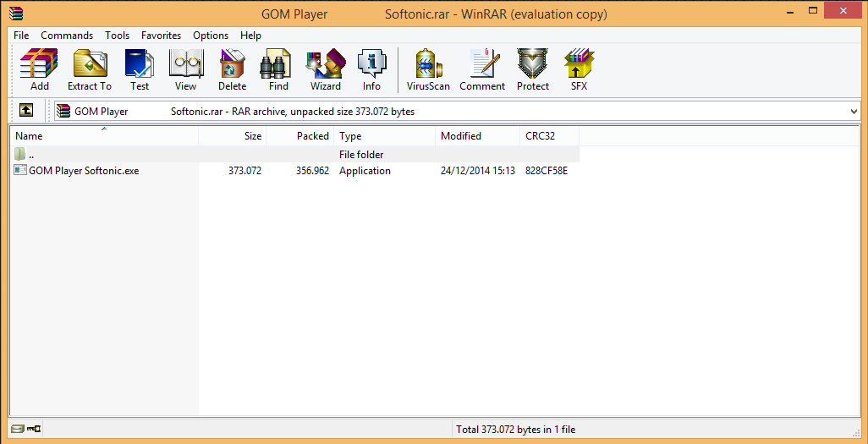This screenshot has width=868, height=444.
Task: Open the Find binoculars tool
Action: pyautogui.click(x=278, y=69)
